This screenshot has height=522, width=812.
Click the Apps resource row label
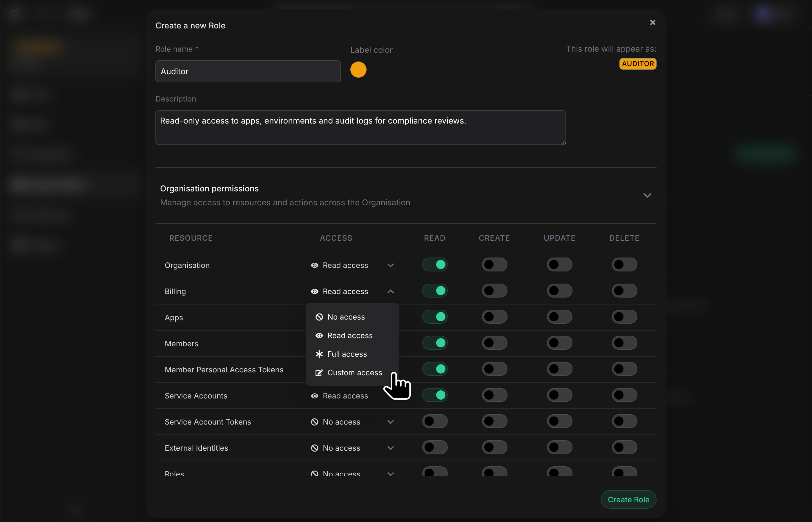173,318
